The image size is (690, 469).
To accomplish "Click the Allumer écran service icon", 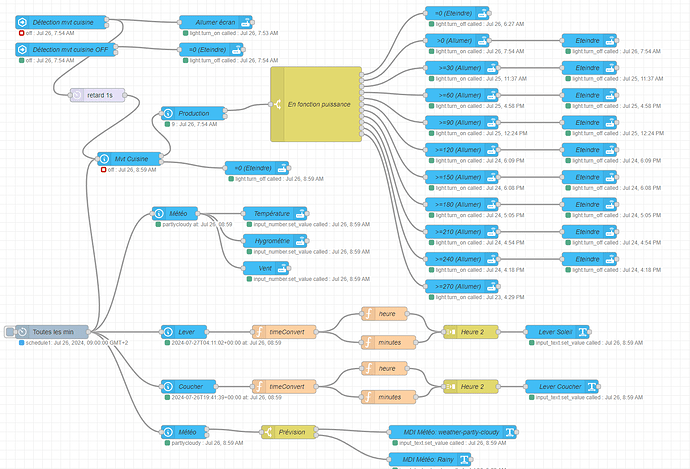I will [x=246, y=22].
